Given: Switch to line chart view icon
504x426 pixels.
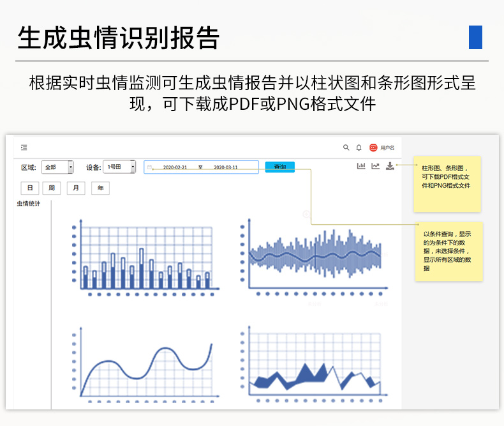Looking at the screenshot, I should click(376, 166).
